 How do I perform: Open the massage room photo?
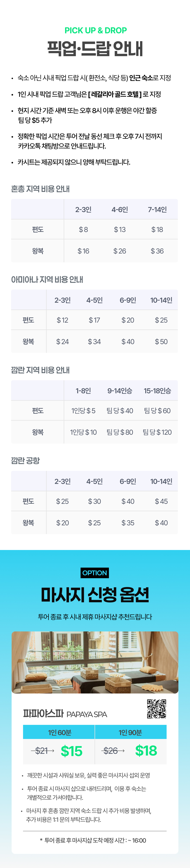click(95, 662)
